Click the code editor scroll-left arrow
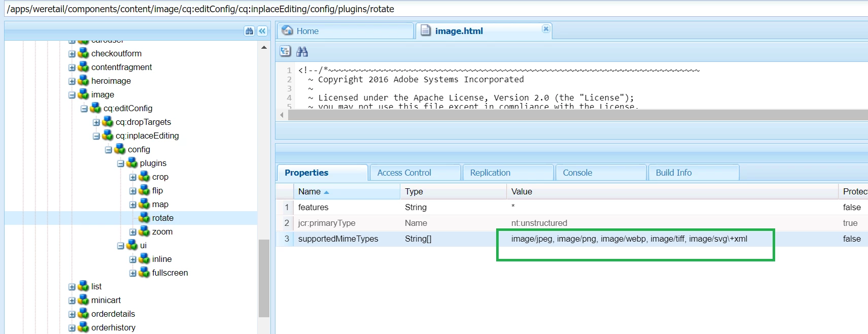This screenshot has height=334, width=868. (x=282, y=115)
